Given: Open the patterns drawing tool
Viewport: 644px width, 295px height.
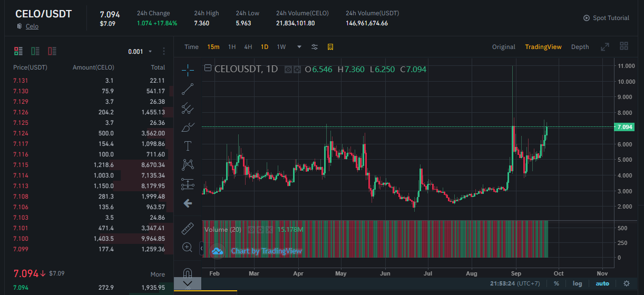Looking at the screenshot, I should [x=188, y=165].
